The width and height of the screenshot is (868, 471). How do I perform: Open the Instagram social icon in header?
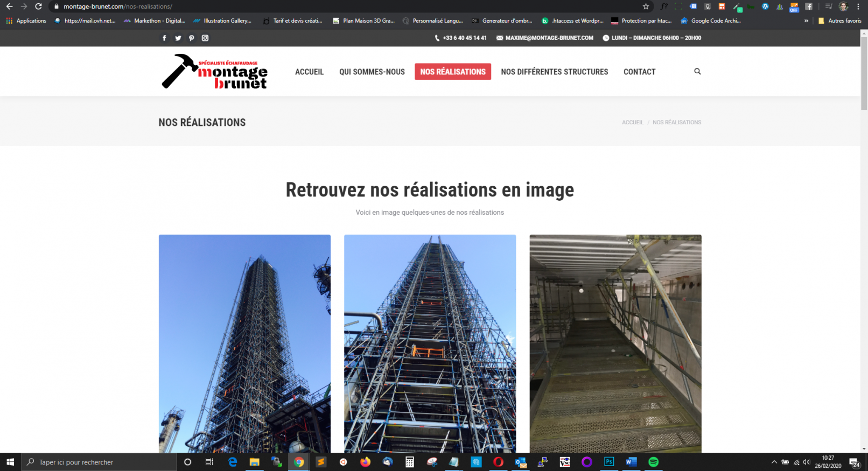pyautogui.click(x=205, y=38)
